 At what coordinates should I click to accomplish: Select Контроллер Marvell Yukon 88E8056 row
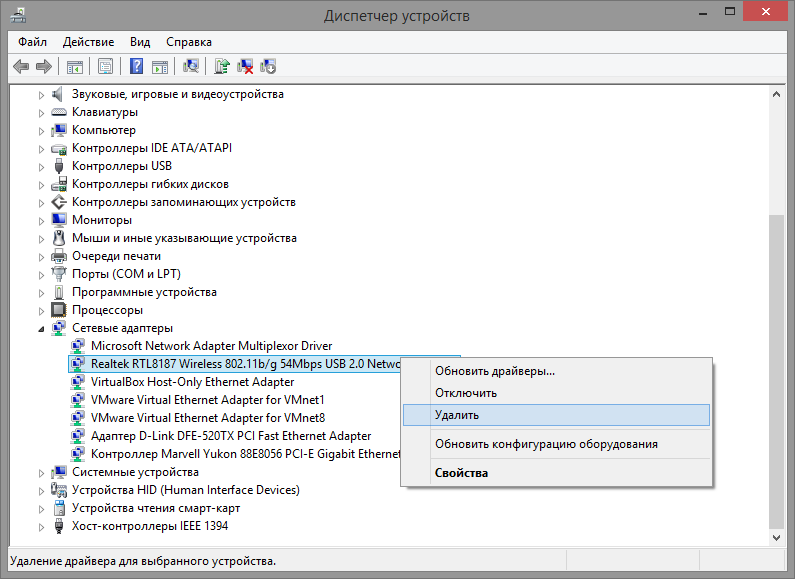click(245, 454)
